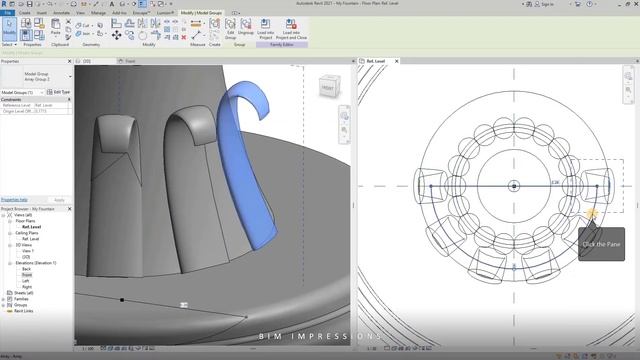Switch to the Front view tab
Viewport: 640px width, 360px height.
click(x=130, y=61)
